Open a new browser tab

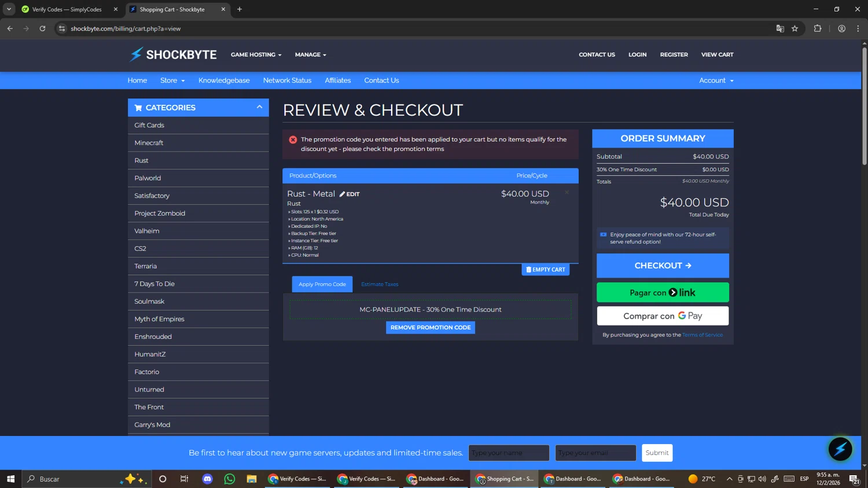click(240, 9)
